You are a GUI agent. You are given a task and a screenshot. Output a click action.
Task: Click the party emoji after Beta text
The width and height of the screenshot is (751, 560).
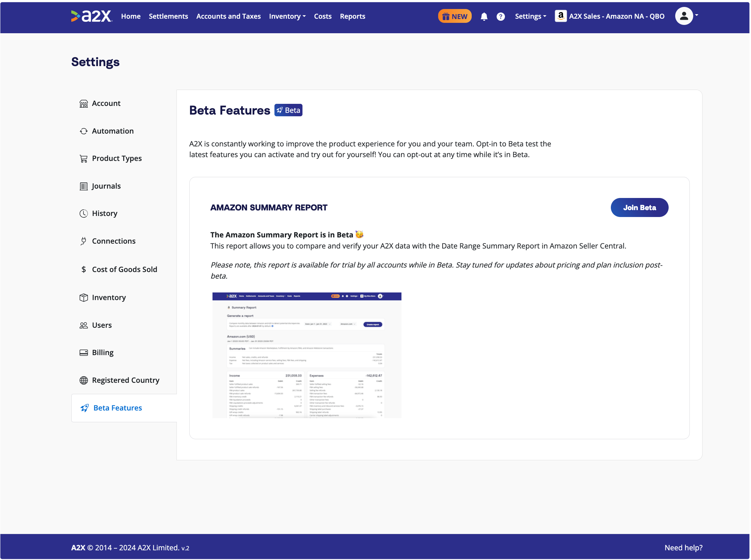coord(359,235)
